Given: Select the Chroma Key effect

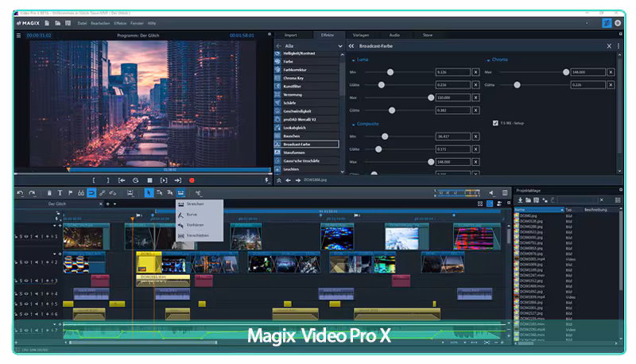Looking at the screenshot, I should (x=307, y=78).
